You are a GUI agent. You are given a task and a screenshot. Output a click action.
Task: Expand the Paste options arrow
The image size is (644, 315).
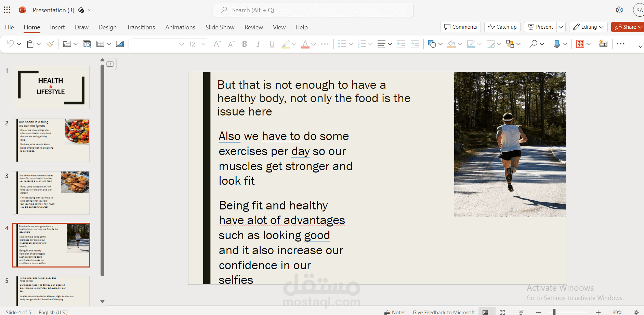(x=39, y=44)
